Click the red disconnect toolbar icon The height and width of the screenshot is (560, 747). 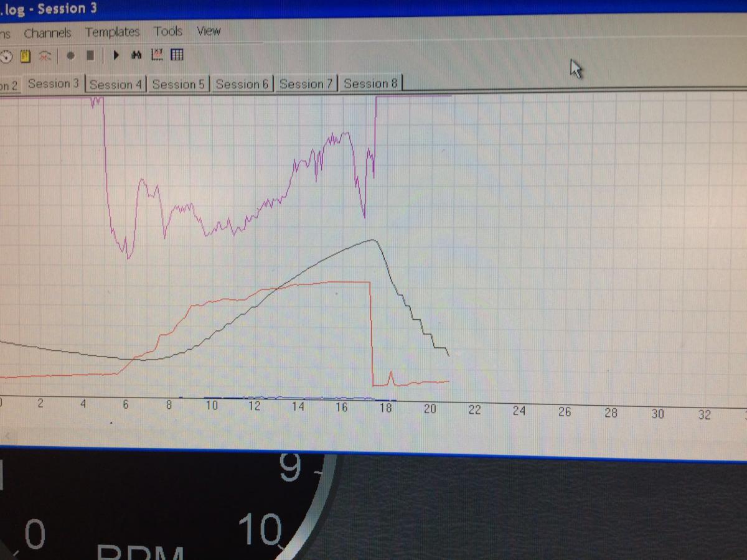pyautogui.click(x=44, y=55)
